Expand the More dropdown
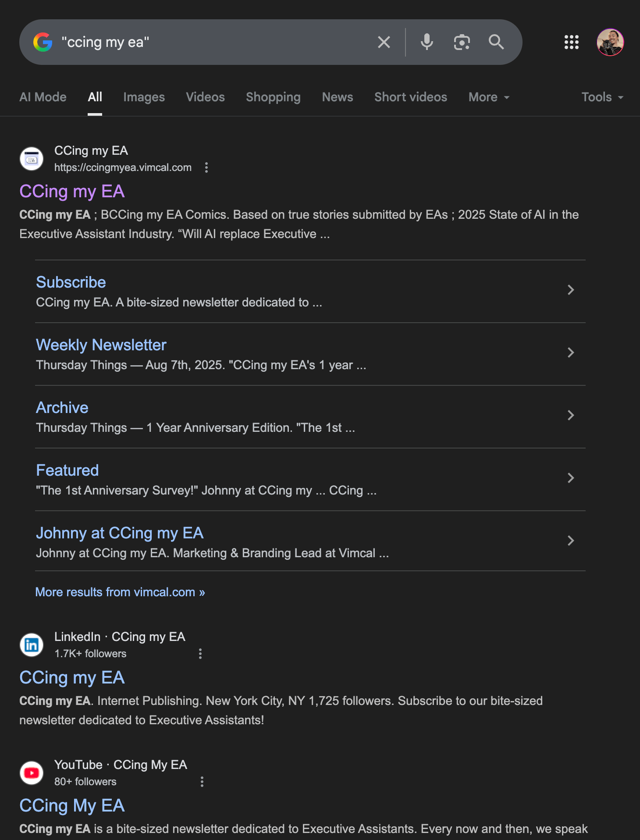Screen dimensions: 640x840 (489, 97)
